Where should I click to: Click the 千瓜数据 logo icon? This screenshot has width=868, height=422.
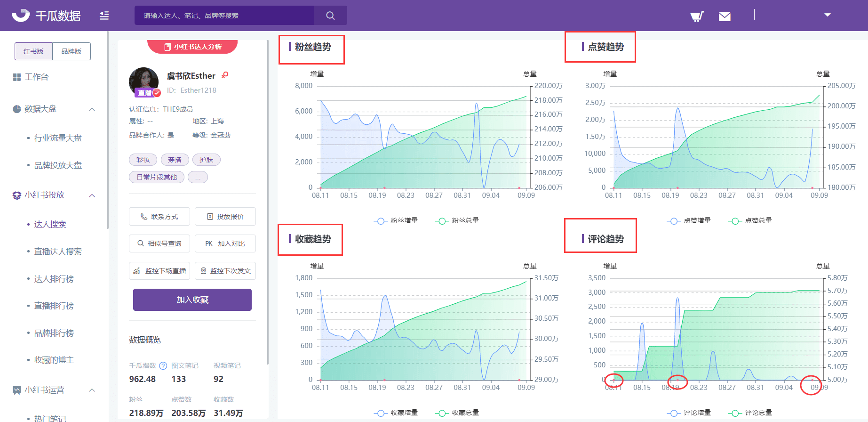coord(21,16)
